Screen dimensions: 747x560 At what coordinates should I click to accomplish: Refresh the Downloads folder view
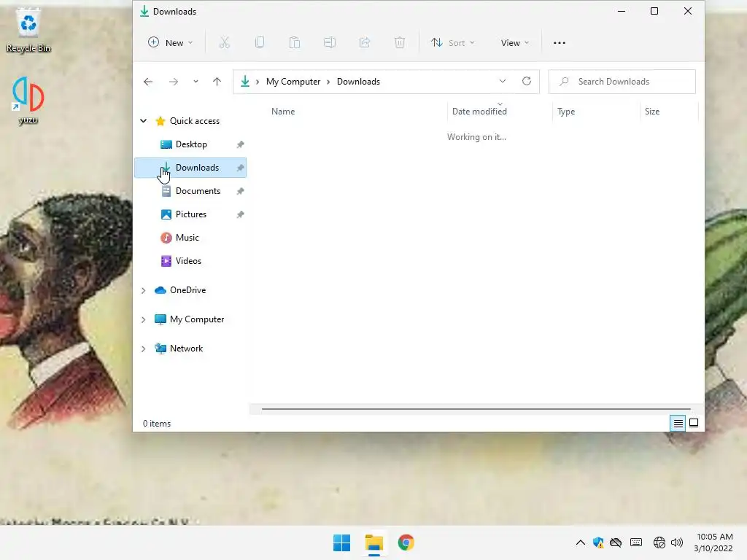pos(527,81)
